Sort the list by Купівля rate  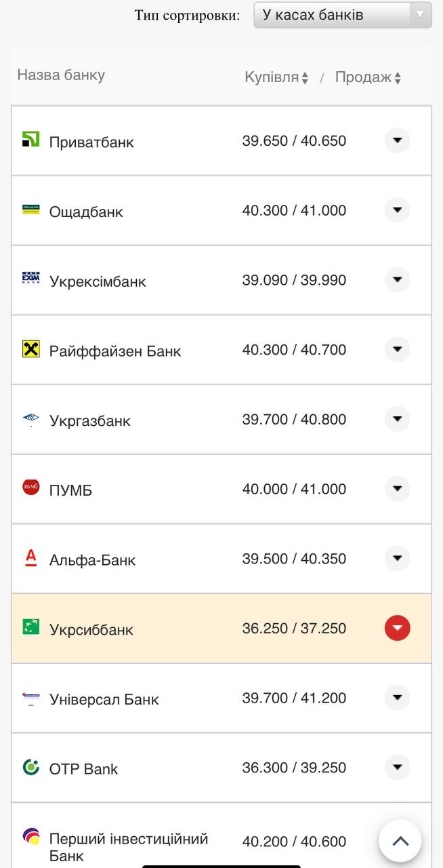276,78
